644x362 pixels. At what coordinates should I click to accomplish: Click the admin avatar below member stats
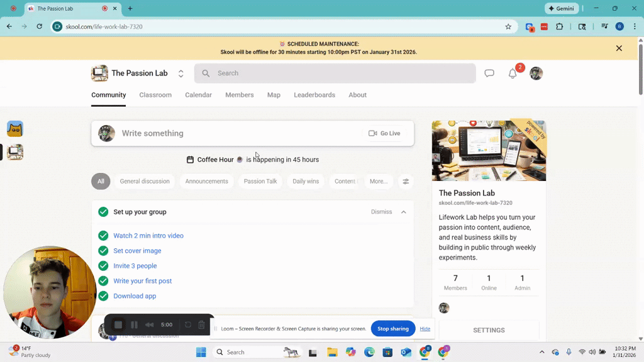pyautogui.click(x=444, y=308)
